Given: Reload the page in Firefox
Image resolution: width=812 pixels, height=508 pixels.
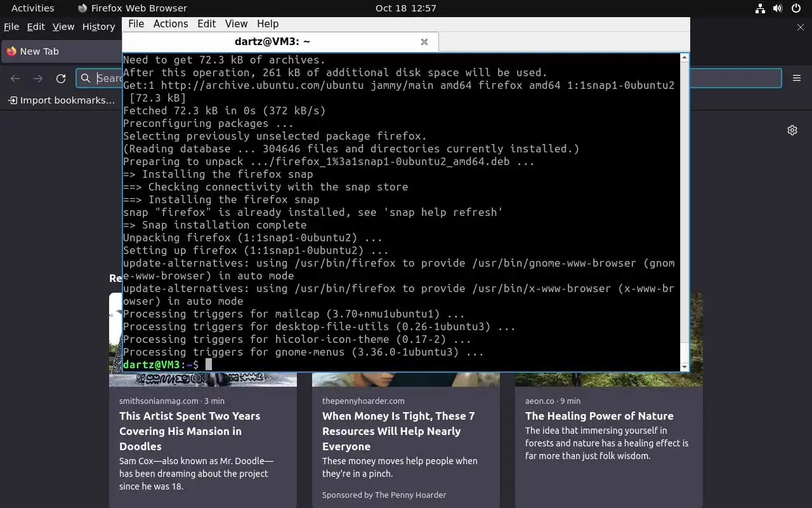Looking at the screenshot, I should point(61,78).
